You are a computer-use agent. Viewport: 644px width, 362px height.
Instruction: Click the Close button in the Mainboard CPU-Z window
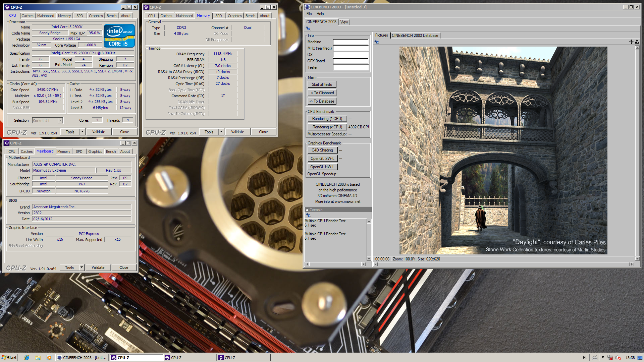pos(124,267)
